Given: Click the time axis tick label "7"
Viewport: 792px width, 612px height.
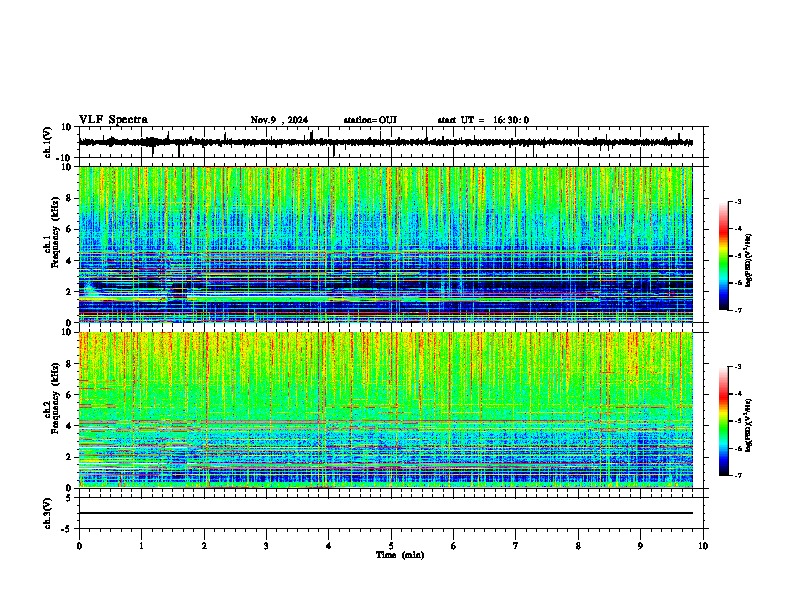Looking at the screenshot, I should [x=516, y=546].
